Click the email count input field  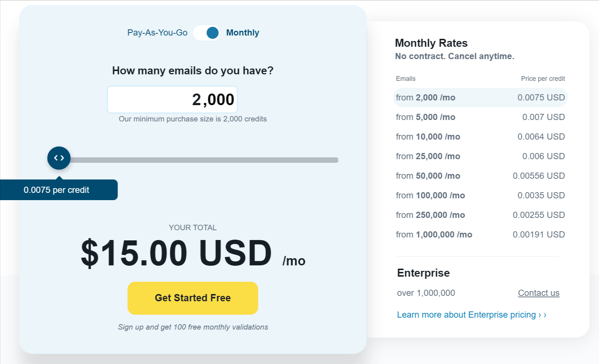click(172, 100)
